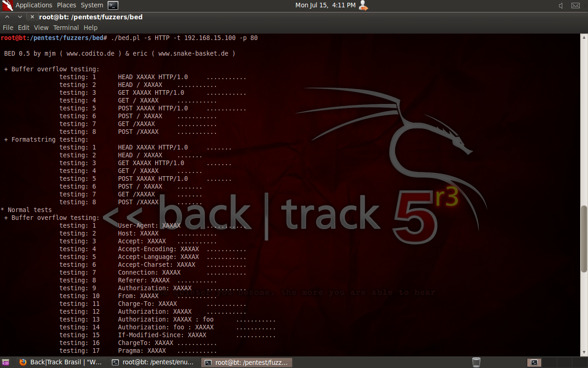The width and height of the screenshot is (588, 368).
Task: Click the show desktop icon in bottom panel
Action: tap(6, 362)
